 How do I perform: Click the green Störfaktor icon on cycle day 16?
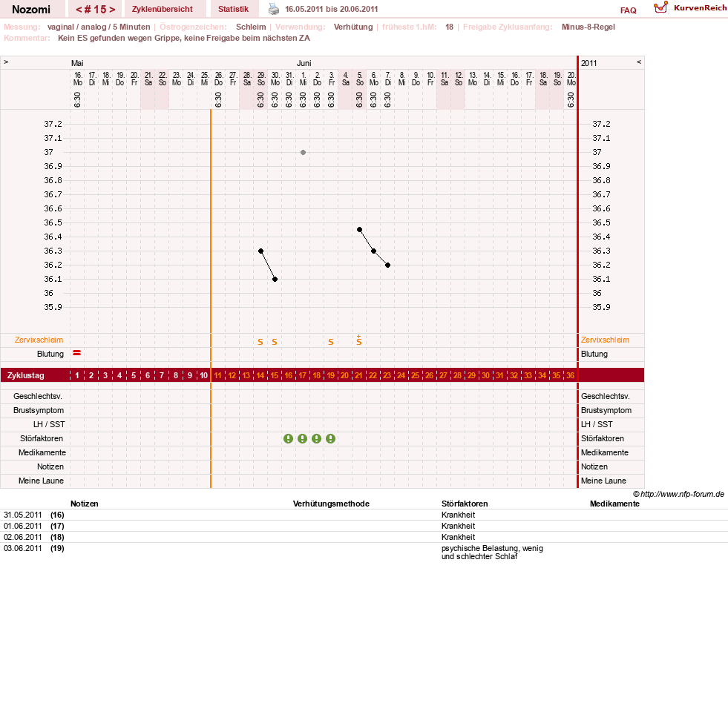tap(289, 439)
